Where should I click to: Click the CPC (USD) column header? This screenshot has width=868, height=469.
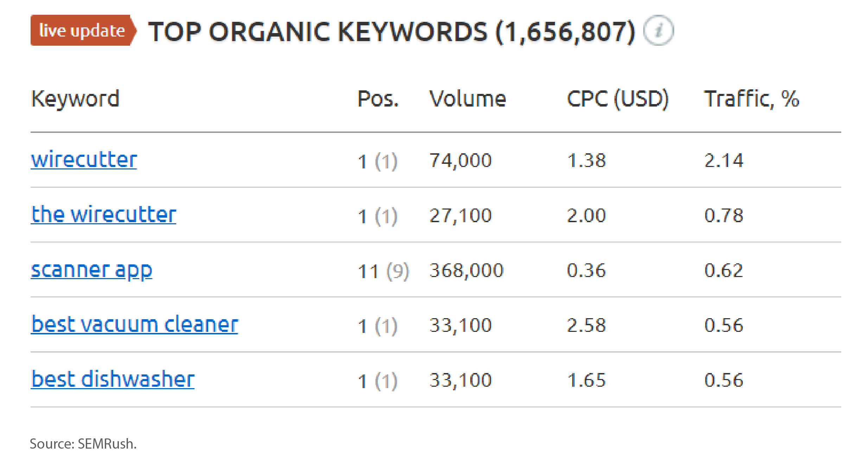click(x=618, y=98)
